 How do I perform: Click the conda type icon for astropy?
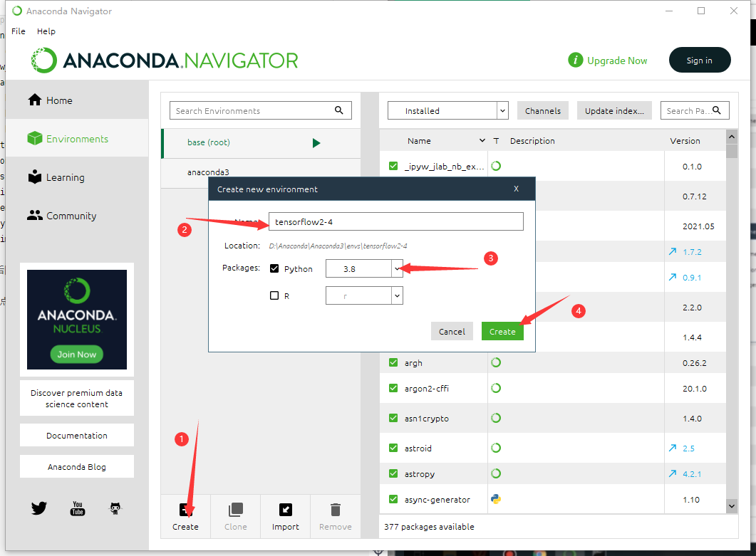point(496,473)
